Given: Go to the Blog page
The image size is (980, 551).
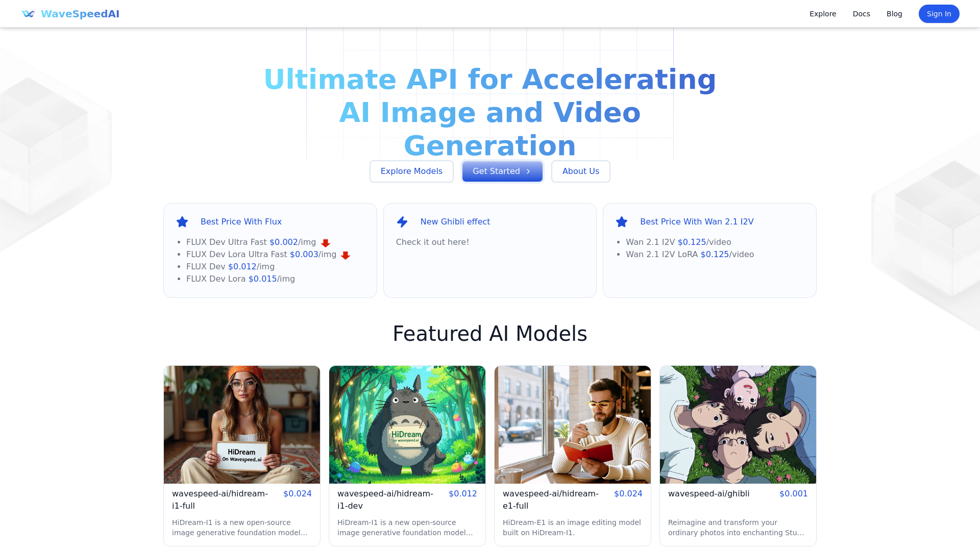Looking at the screenshot, I should pyautogui.click(x=894, y=14).
